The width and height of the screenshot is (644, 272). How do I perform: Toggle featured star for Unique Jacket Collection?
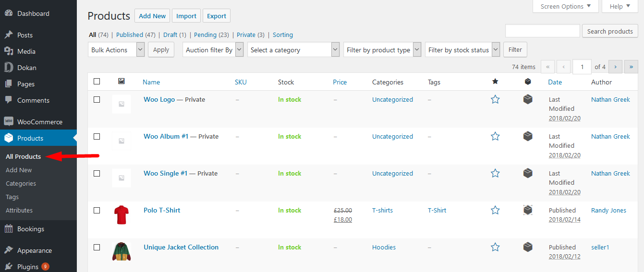(x=495, y=247)
